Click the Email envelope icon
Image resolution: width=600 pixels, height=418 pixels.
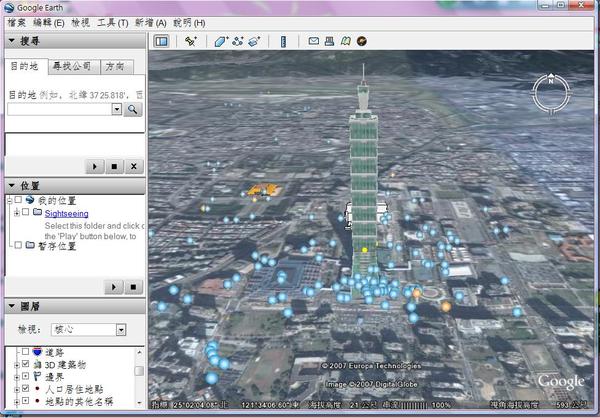pyautogui.click(x=314, y=41)
